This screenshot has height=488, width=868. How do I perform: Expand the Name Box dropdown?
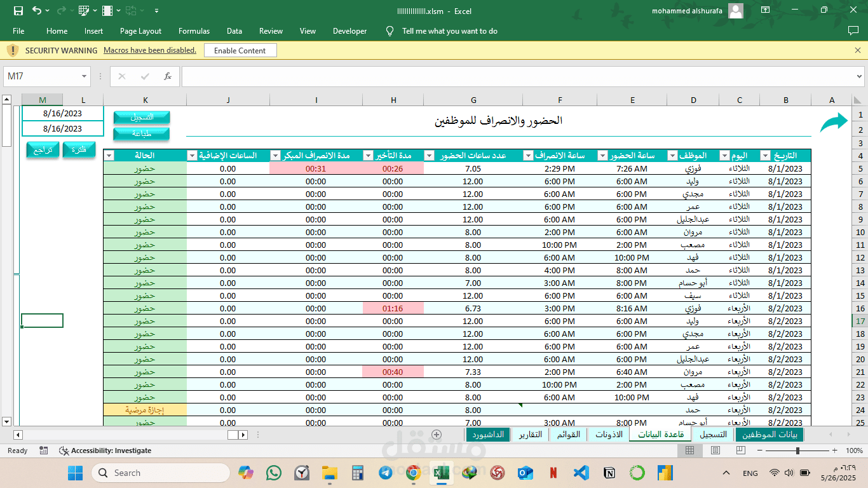pos(85,76)
